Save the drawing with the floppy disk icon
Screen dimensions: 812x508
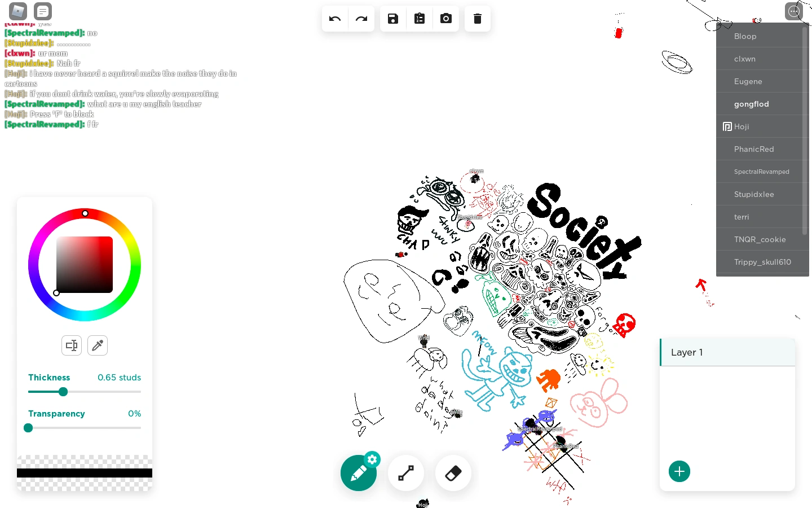393,19
